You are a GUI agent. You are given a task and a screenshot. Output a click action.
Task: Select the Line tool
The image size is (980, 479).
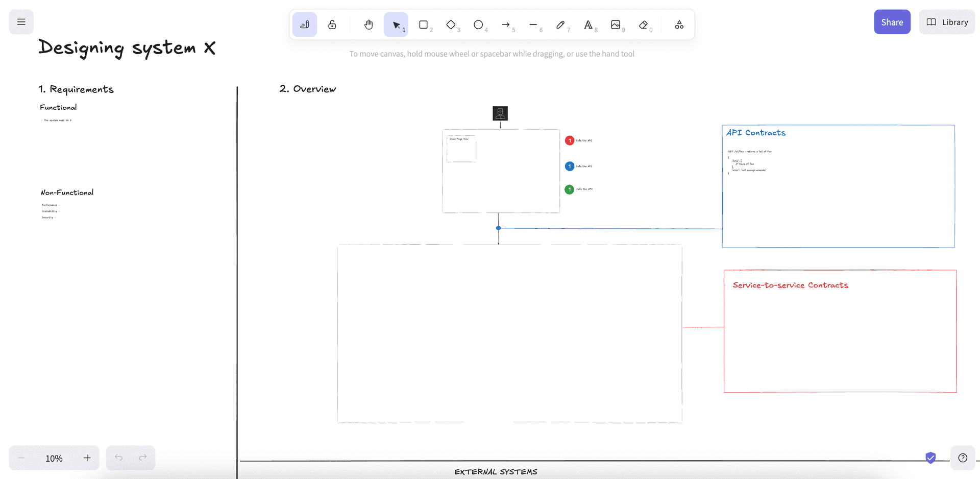click(534, 25)
